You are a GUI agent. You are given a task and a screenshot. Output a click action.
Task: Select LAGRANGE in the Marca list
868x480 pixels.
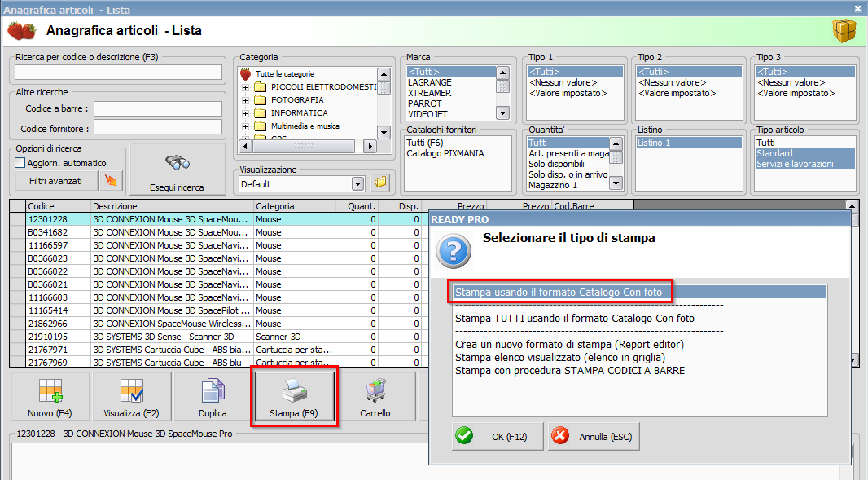(x=430, y=82)
